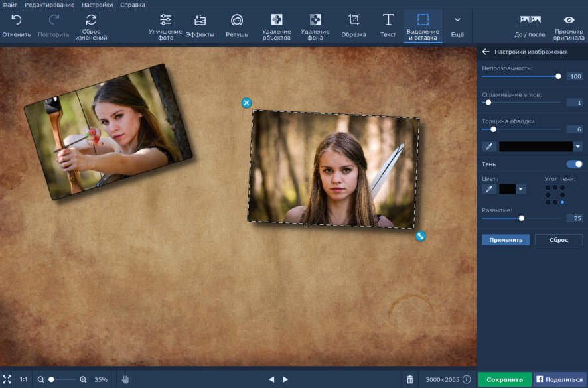
Task: Open the outline color dropdown arrow
Action: pyautogui.click(x=577, y=147)
